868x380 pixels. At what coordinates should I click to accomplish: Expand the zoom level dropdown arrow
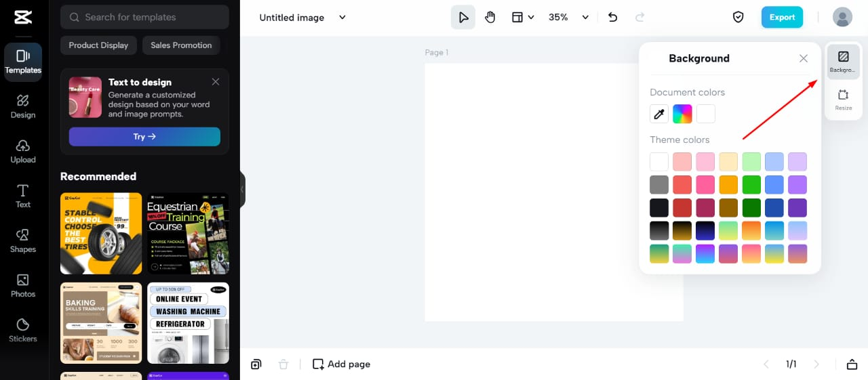click(585, 18)
